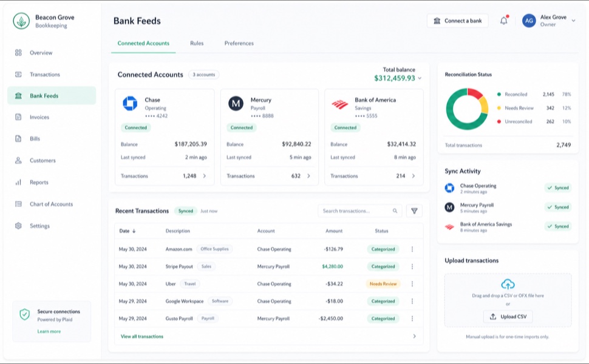Open the three-dot menu for Amazon.com transaction

412,249
